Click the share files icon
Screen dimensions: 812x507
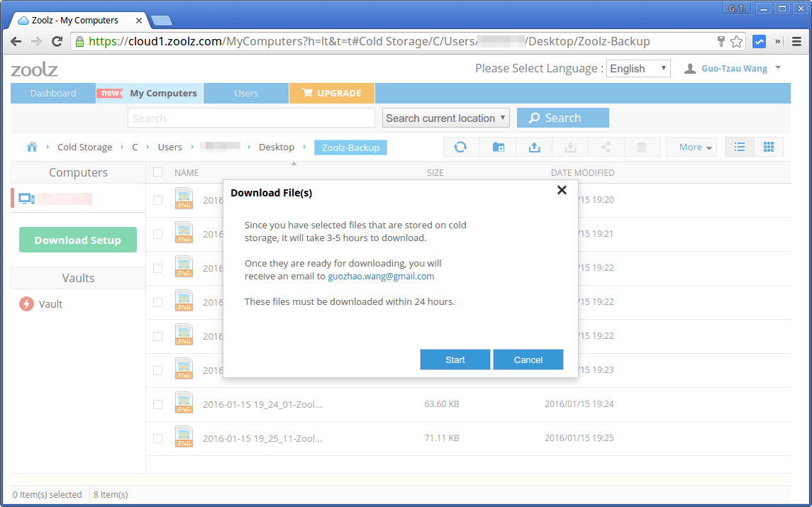(x=606, y=147)
